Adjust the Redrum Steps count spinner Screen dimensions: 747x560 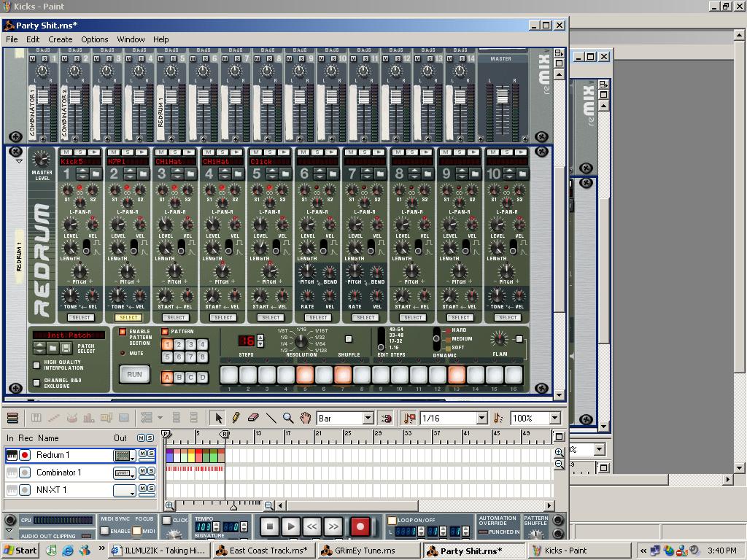click(260, 341)
